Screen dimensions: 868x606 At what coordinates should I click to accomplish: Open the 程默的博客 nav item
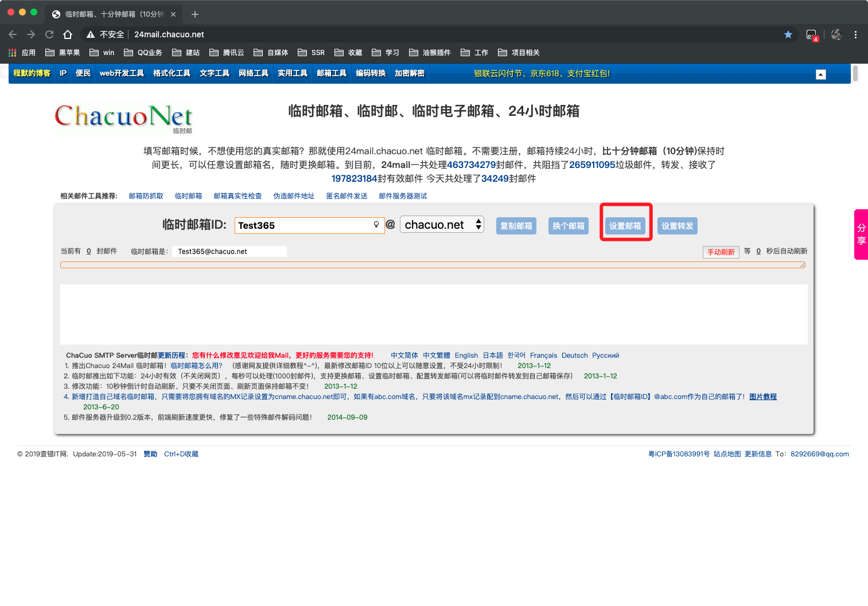[32, 73]
